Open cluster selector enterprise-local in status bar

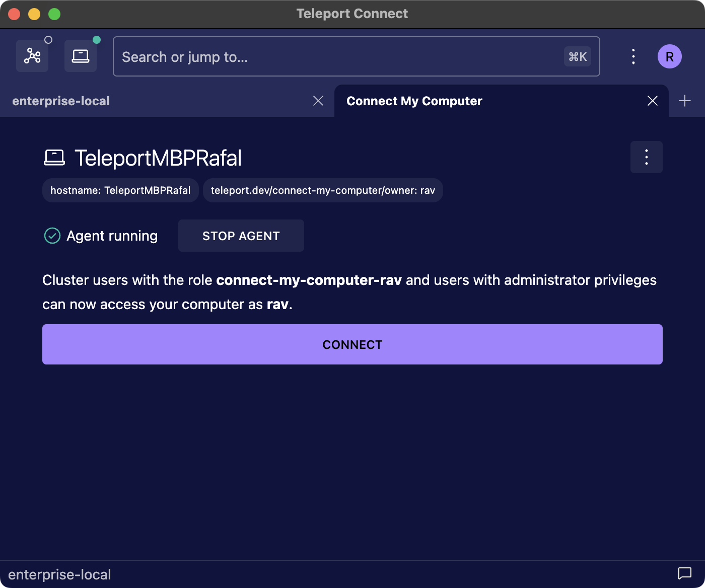pyautogui.click(x=59, y=574)
